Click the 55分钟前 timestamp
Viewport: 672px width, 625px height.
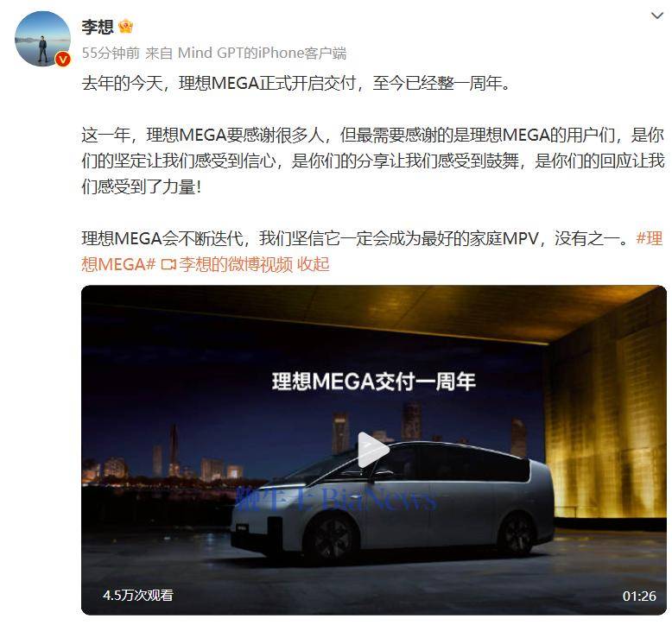[x=111, y=54]
